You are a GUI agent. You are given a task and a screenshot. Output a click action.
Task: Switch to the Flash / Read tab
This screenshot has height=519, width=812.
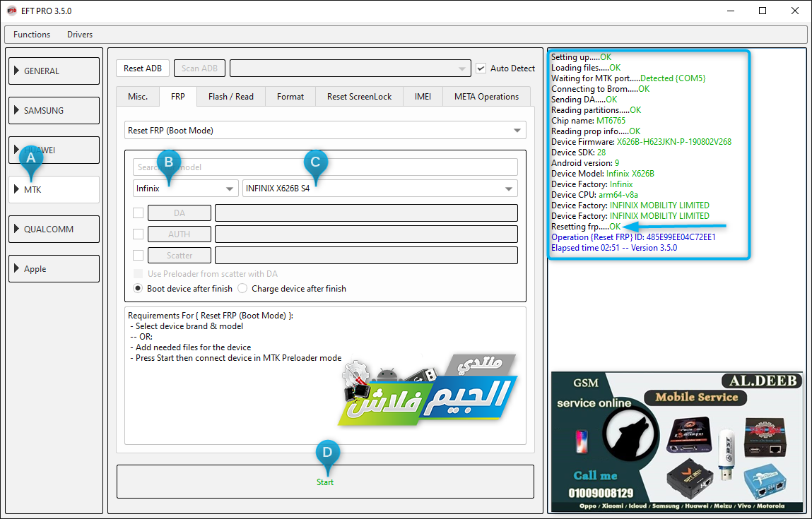coord(231,97)
